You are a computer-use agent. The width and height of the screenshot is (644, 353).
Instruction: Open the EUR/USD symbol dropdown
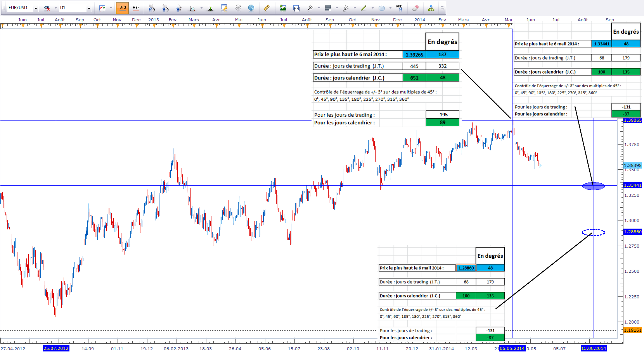tap(36, 8)
